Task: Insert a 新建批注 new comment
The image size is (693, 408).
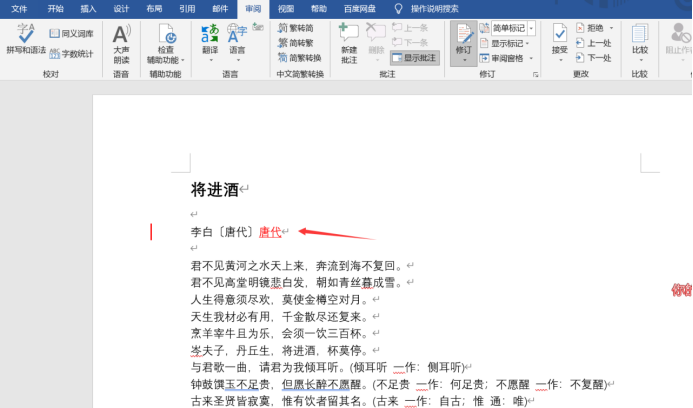Action: [349, 44]
